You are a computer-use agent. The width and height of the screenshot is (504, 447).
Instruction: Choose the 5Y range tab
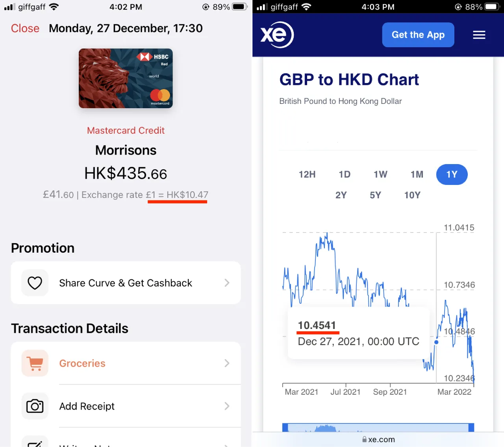click(x=375, y=195)
